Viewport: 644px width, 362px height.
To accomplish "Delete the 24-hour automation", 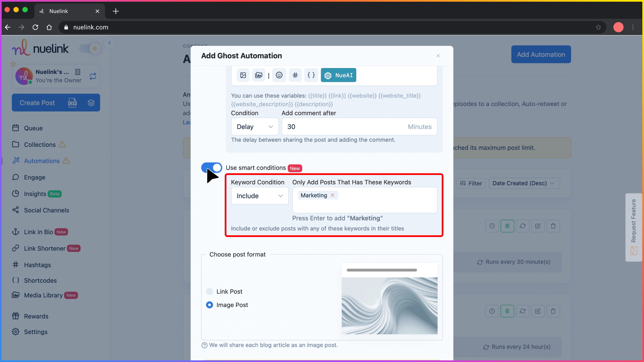I will point(553,311).
